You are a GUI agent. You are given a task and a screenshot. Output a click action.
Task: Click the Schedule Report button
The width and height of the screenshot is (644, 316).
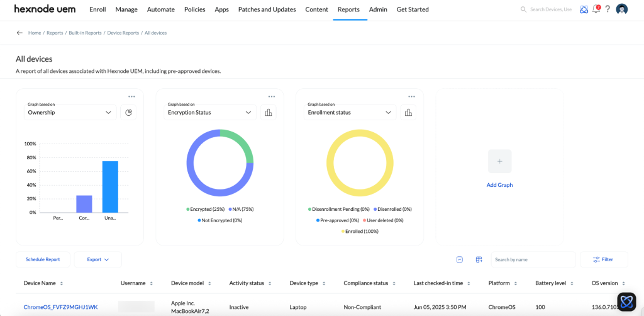43,259
